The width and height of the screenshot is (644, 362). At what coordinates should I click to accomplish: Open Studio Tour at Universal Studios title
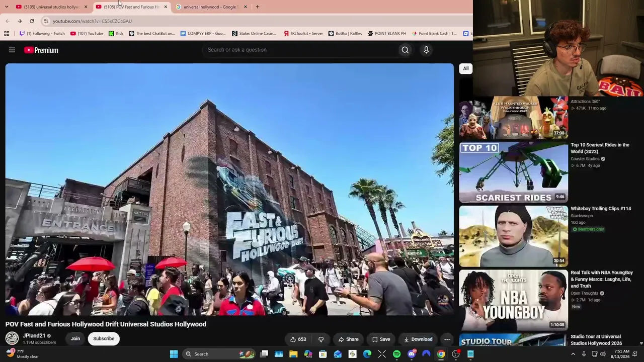(596, 340)
